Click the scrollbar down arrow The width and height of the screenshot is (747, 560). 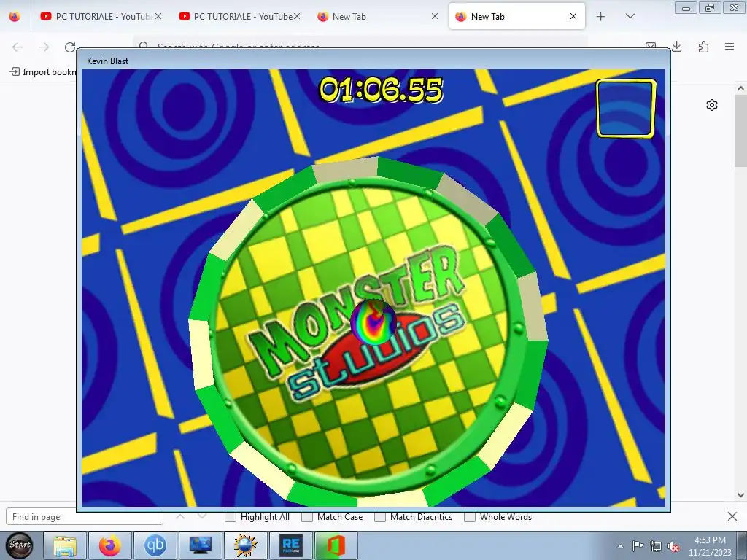(x=740, y=495)
